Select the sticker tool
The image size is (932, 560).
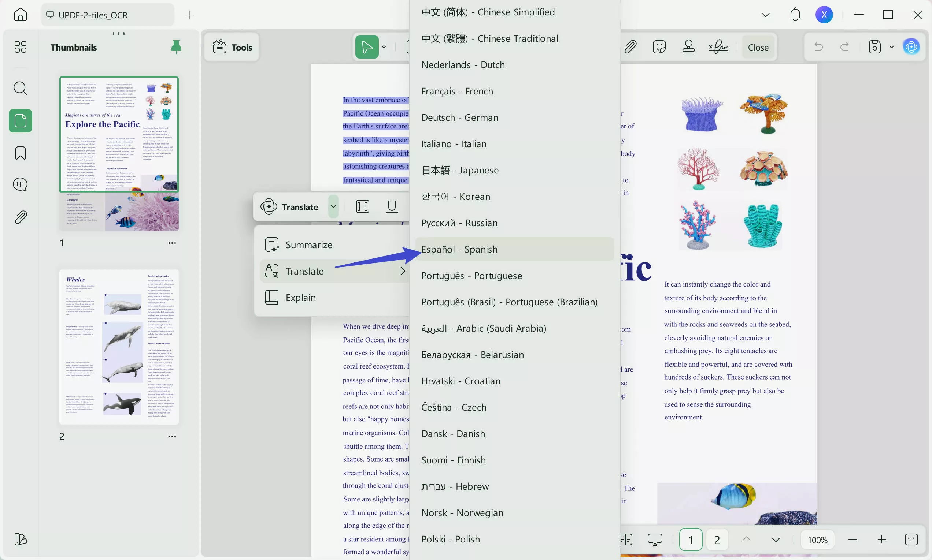coord(659,46)
